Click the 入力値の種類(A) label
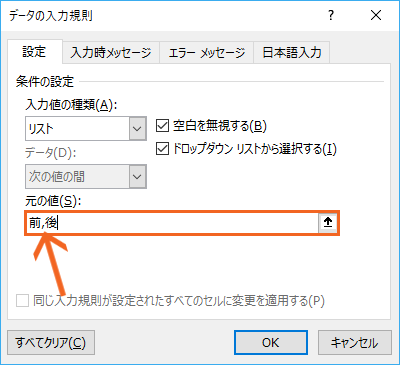Viewport: 400px width, 365px height. point(71,105)
